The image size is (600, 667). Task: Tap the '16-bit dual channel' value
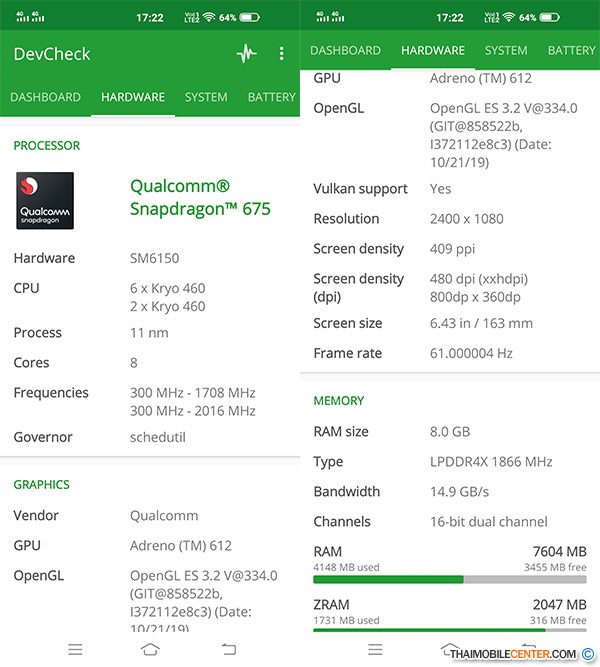coord(489,522)
